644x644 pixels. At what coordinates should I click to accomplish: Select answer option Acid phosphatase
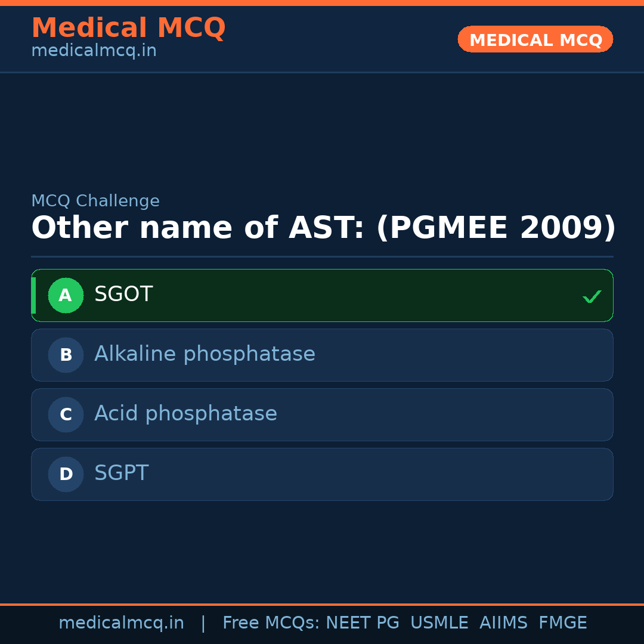322,414
